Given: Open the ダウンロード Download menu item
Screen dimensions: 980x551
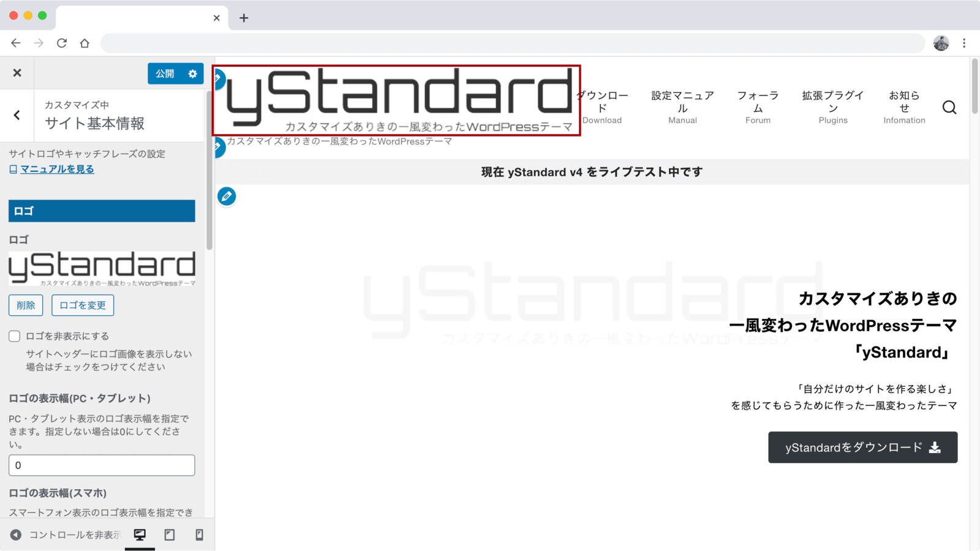Looking at the screenshot, I should point(602,107).
